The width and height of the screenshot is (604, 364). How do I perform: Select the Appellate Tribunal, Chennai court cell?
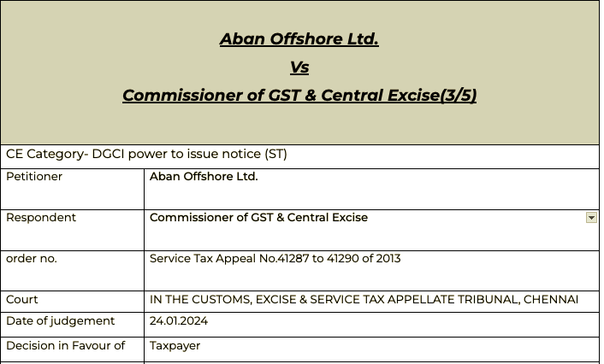point(371,302)
